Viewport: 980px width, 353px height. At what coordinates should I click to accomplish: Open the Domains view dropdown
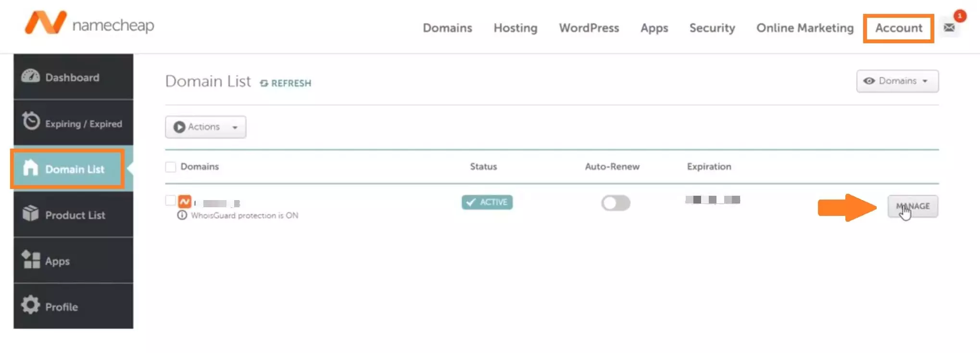[897, 81]
